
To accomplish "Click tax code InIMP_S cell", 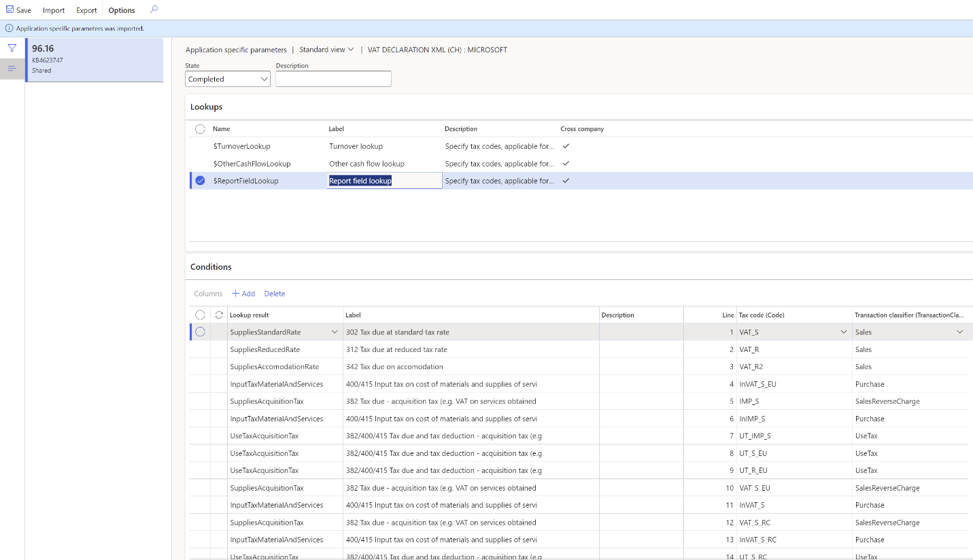I will 794,419.
